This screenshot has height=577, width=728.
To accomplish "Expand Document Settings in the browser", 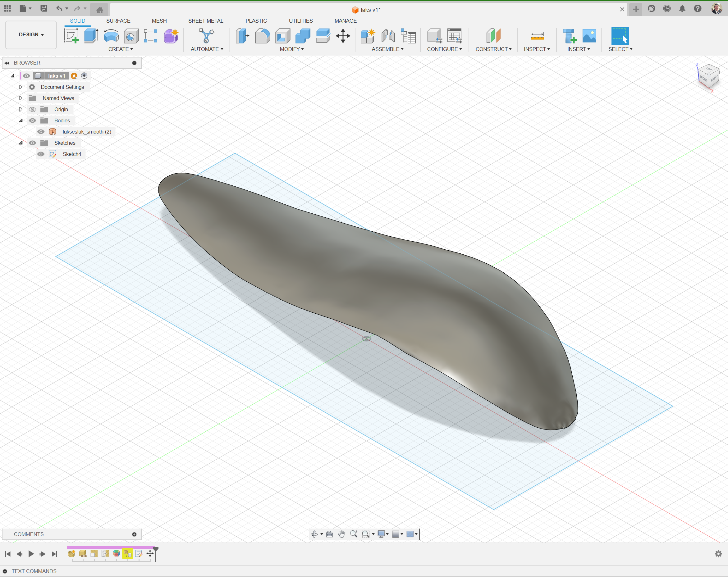I will (20, 87).
